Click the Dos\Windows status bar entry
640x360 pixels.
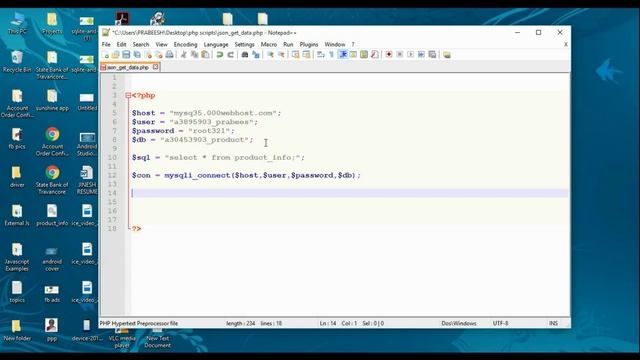coord(459,323)
